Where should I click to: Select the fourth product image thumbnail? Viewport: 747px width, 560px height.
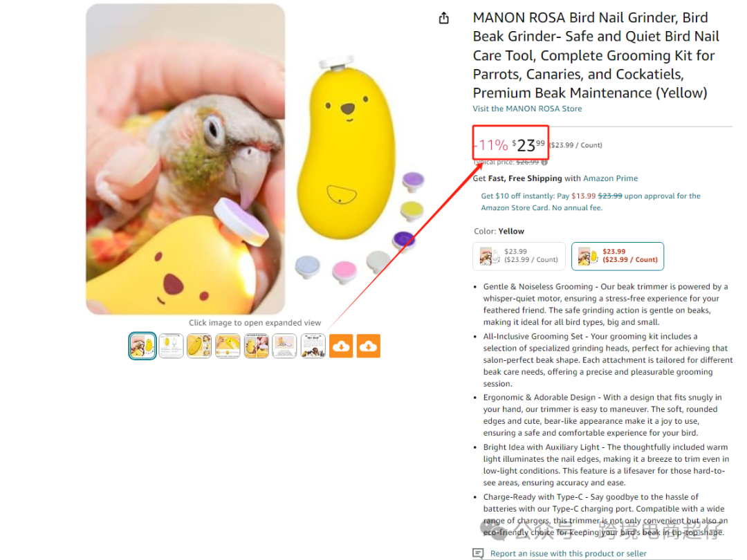(228, 346)
